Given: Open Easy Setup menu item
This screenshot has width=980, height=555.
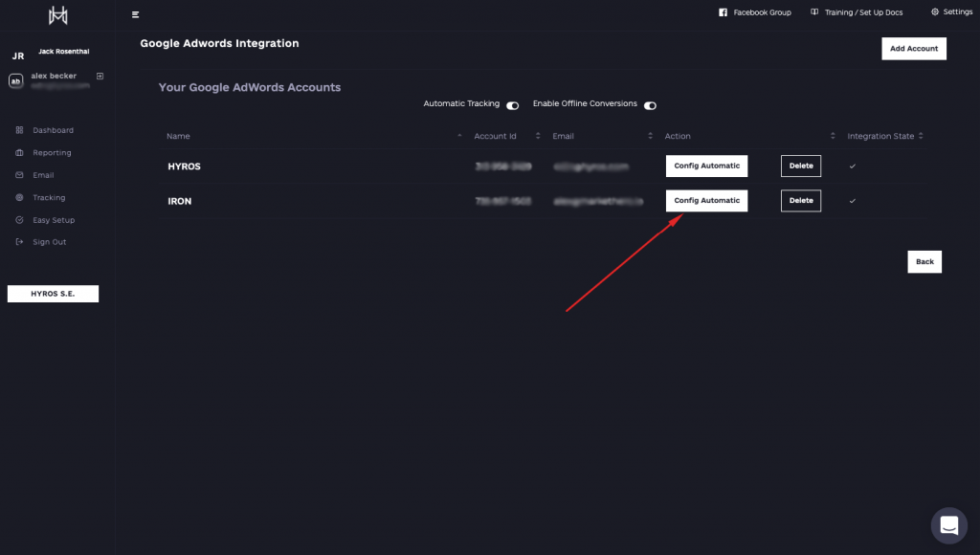Looking at the screenshot, I should 54,220.
